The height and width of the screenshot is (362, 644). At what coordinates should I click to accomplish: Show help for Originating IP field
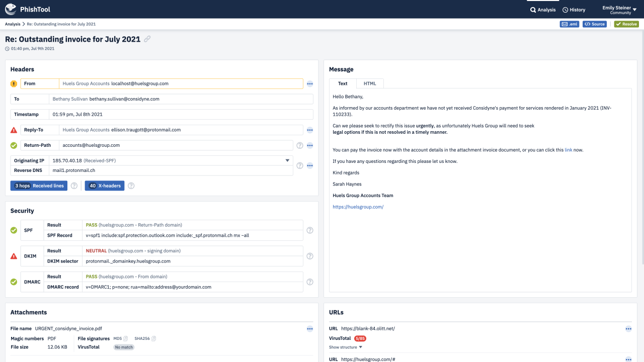point(300,165)
